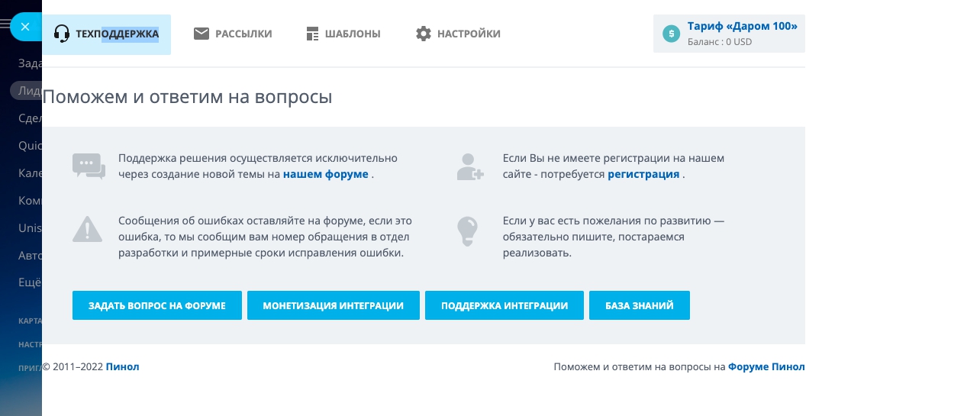
Task: Close the side panel with the X button
Action: (x=25, y=27)
